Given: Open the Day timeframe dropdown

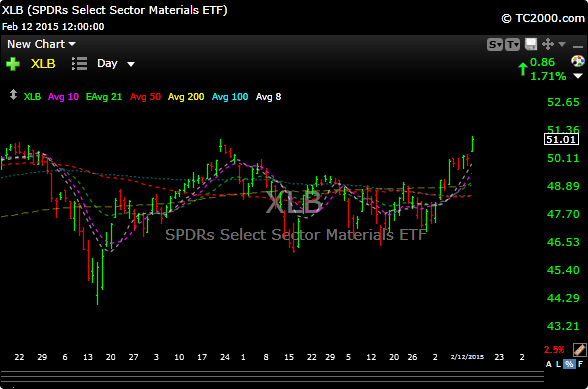Looking at the screenshot, I should (x=116, y=63).
